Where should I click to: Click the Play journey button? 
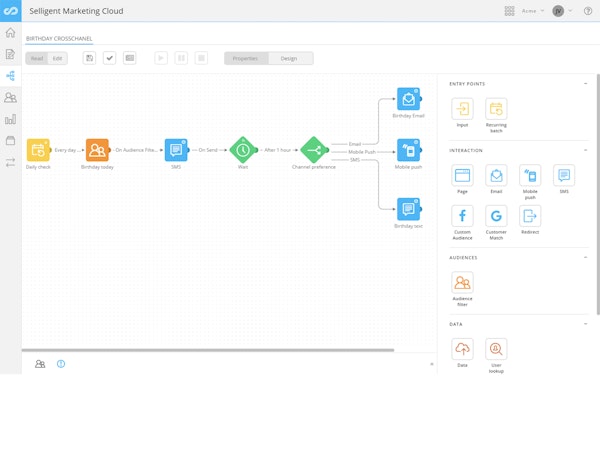click(161, 58)
